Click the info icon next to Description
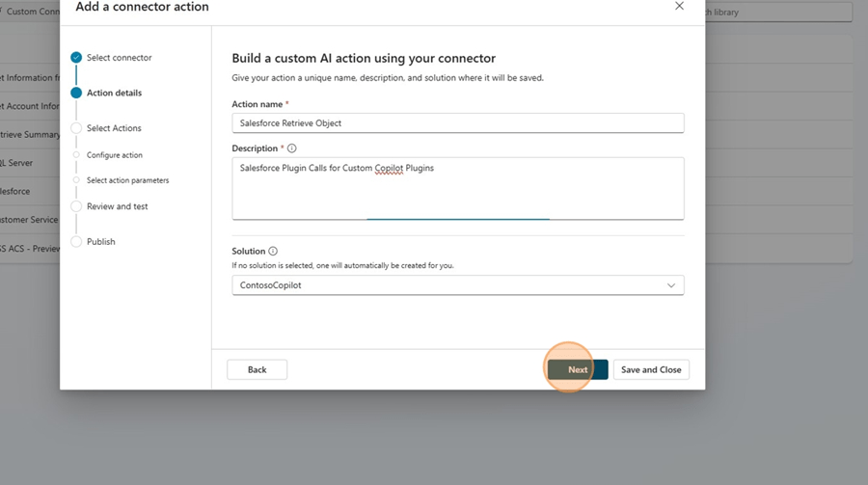The width and height of the screenshot is (868, 485). (292, 148)
